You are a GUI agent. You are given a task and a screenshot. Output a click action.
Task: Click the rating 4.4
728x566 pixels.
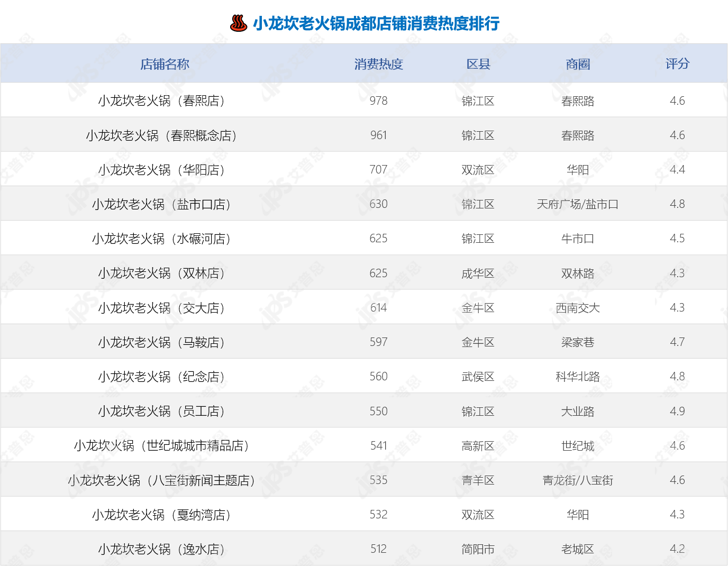(x=678, y=169)
